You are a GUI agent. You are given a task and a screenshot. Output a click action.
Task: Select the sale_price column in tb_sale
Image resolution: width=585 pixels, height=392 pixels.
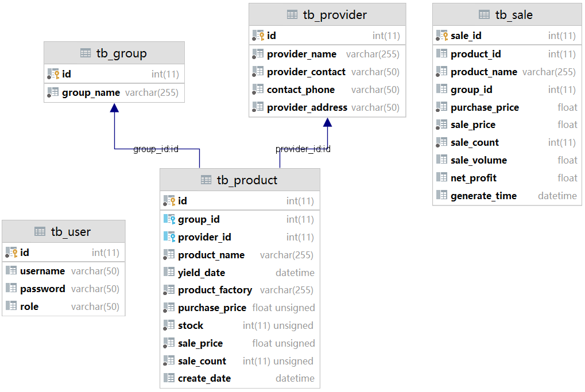(473, 125)
